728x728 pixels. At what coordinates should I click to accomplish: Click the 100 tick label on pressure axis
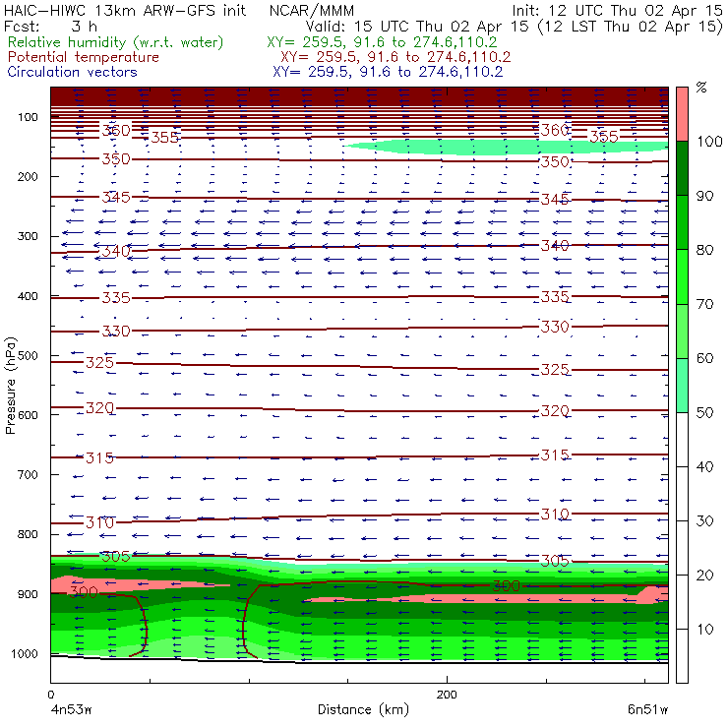(x=28, y=117)
